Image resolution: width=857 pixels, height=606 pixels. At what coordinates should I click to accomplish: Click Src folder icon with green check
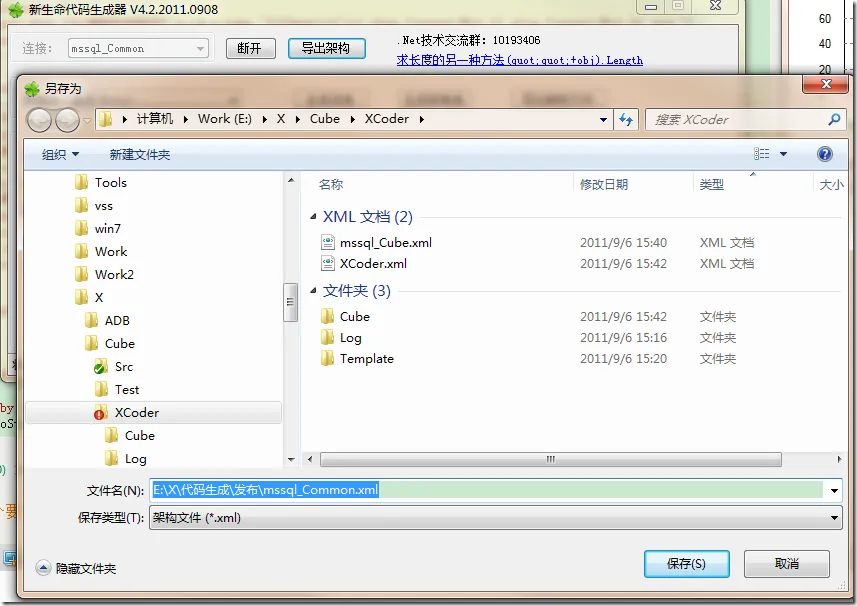point(101,367)
